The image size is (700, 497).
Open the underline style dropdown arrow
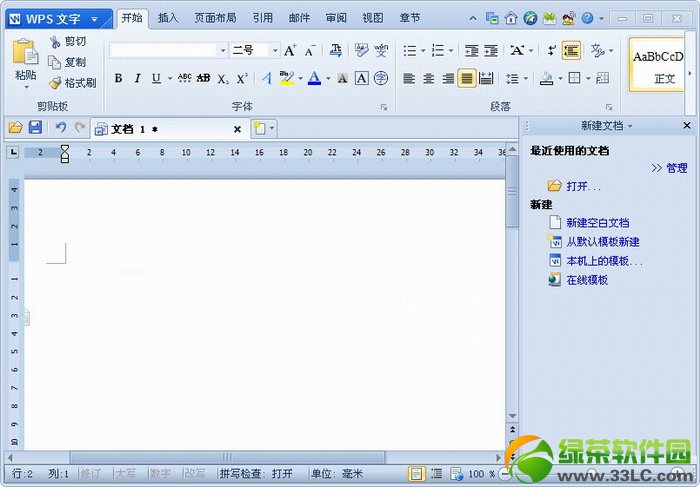click(x=170, y=79)
